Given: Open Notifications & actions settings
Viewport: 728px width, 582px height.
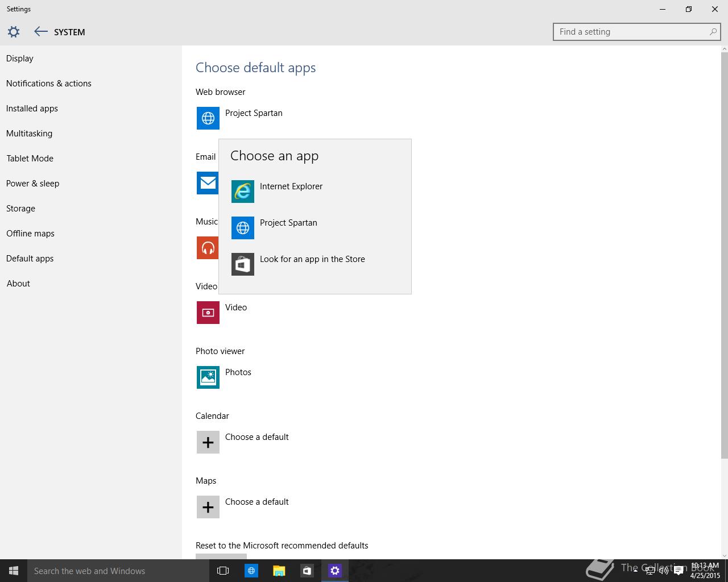Looking at the screenshot, I should (x=49, y=84).
